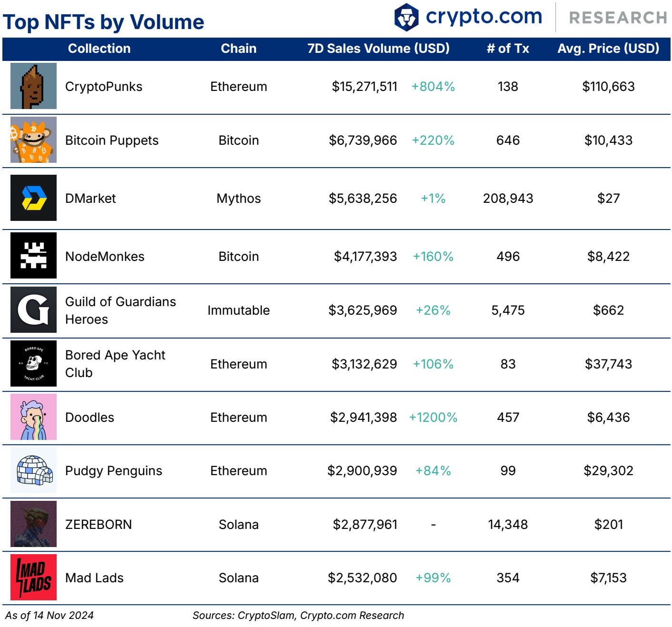Click the $110,663 average price value
Viewport: 672px width, 627px height.
point(608,87)
